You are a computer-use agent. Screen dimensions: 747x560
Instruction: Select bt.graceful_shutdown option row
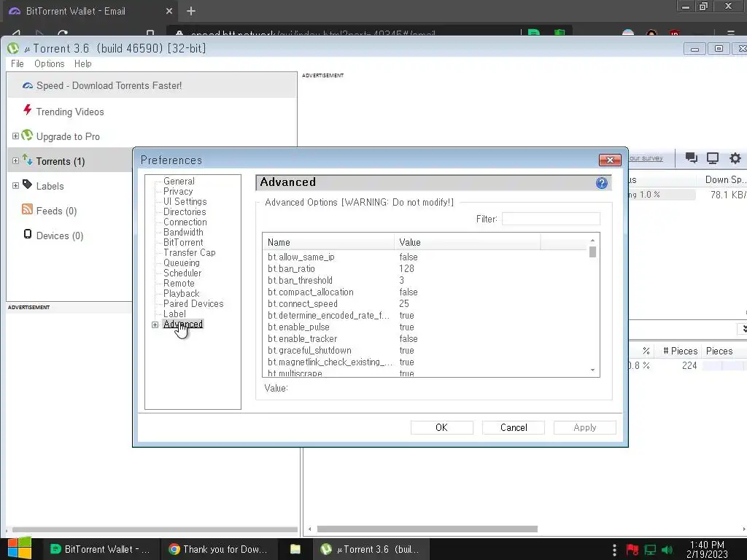click(426, 351)
